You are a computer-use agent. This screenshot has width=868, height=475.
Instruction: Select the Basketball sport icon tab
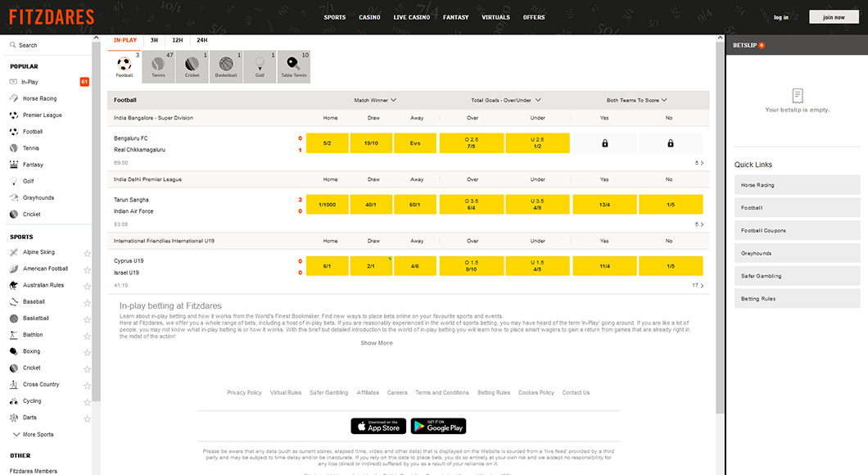pos(226,67)
